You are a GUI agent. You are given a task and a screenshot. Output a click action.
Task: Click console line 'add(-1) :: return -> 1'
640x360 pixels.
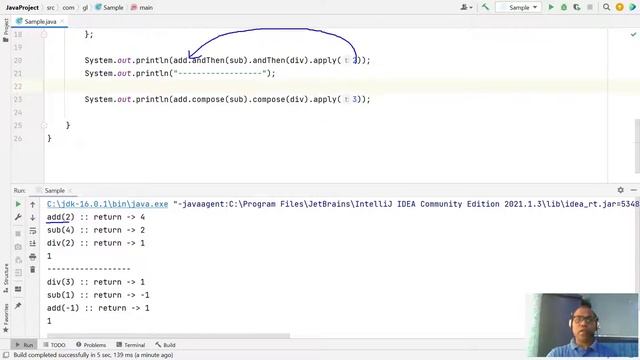(98, 308)
